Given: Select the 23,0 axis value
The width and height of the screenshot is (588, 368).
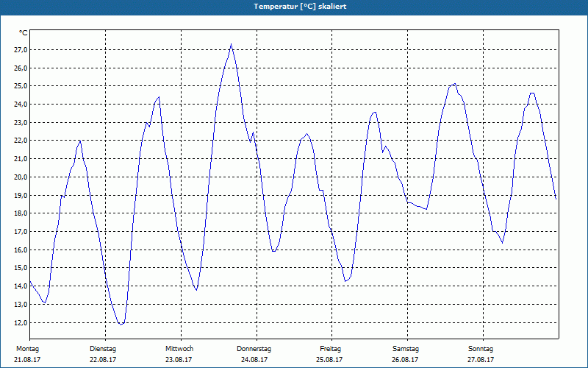Looking at the screenshot, I should pyautogui.click(x=20, y=123).
